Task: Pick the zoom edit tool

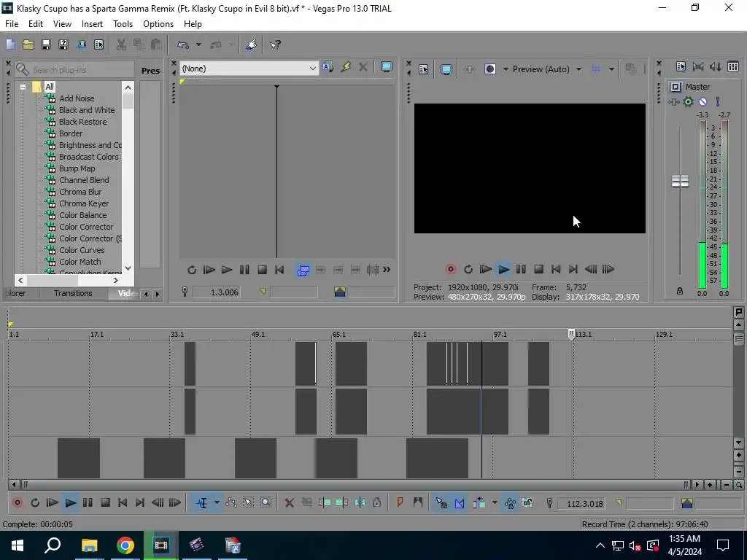Action: tap(266, 503)
